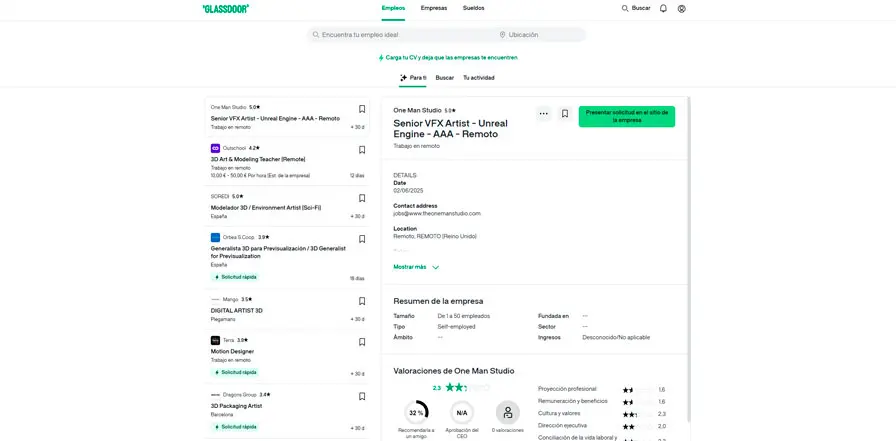Image resolution: width=896 pixels, height=441 pixels.
Task: Open the Sueldos tab
Action: tap(474, 9)
